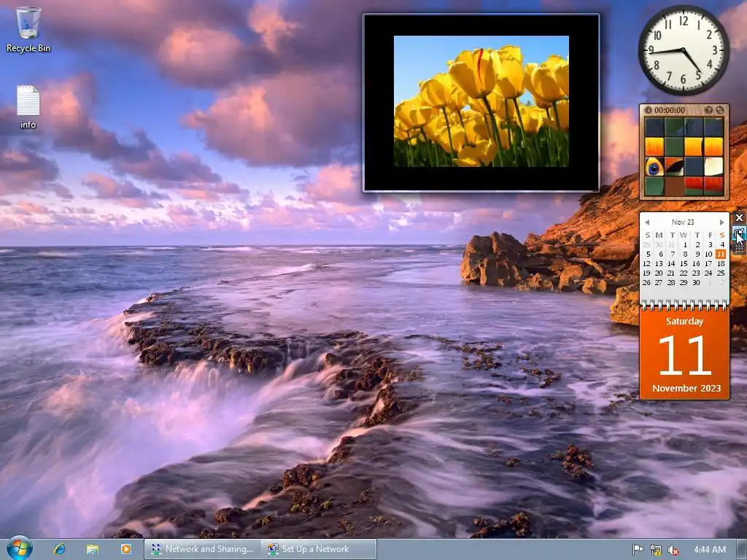Switch to Set Up a Network taskbar window
Viewport: 747px width, 560px height.
pyautogui.click(x=318, y=549)
